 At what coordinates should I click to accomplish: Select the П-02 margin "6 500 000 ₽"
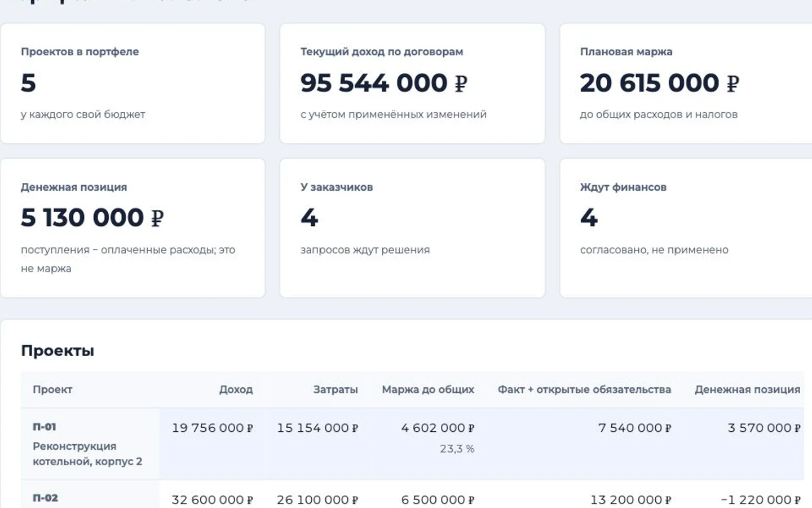[x=438, y=500]
